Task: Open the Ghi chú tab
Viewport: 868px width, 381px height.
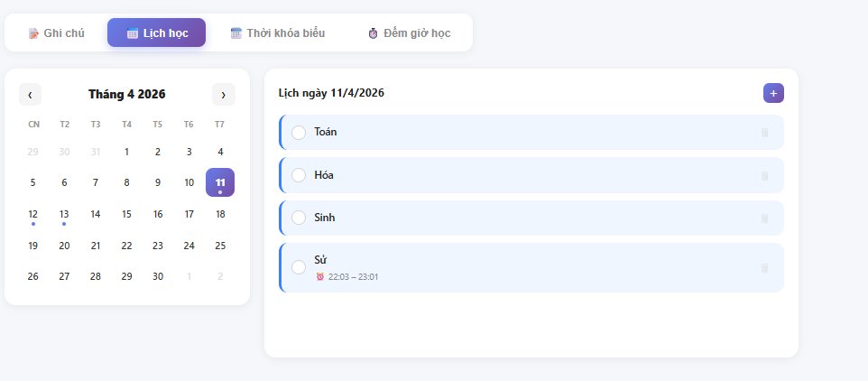Action: pyautogui.click(x=57, y=33)
